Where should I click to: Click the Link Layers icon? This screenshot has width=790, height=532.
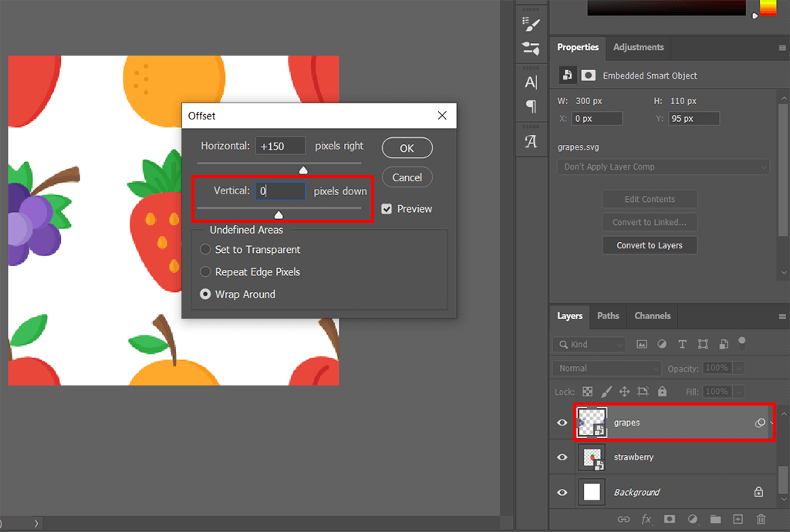coord(623,519)
